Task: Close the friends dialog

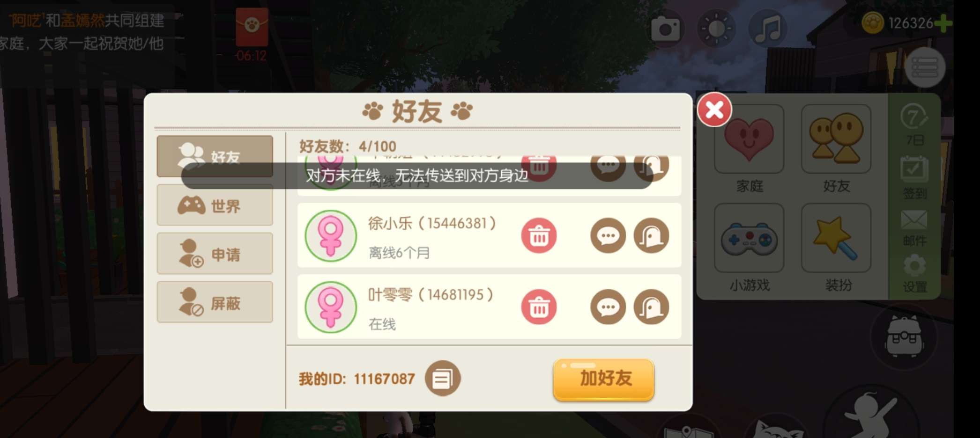Action: (714, 110)
